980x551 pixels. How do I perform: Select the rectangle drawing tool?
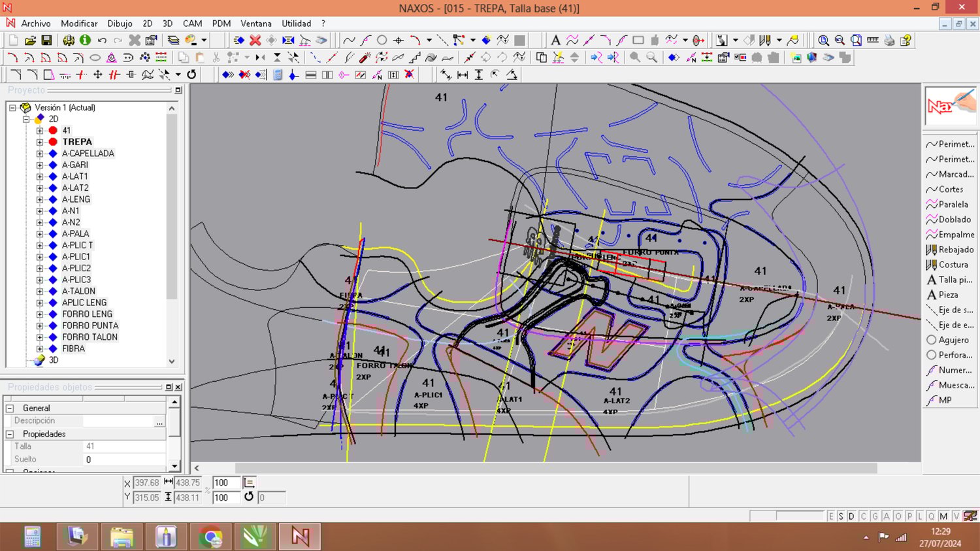(x=638, y=41)
